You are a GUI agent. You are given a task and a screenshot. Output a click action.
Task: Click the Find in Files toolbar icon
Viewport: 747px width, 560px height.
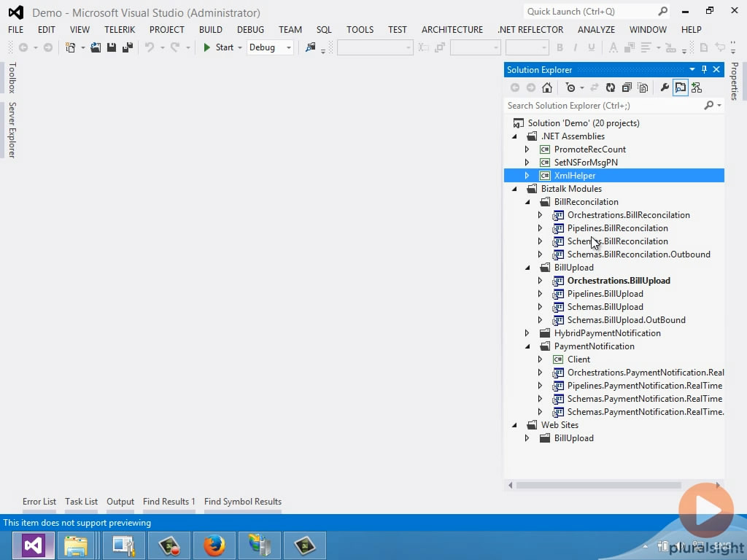pyautogui.click(x=311, y=47)
